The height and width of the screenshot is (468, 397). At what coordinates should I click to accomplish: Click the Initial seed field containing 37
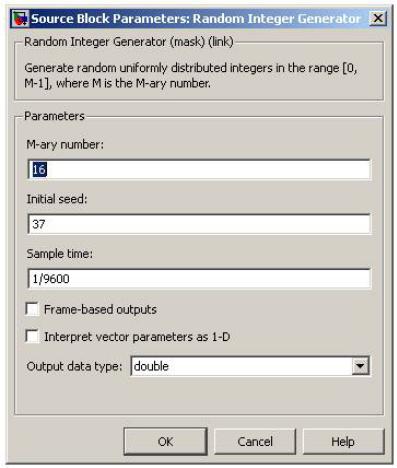(199, 224)
